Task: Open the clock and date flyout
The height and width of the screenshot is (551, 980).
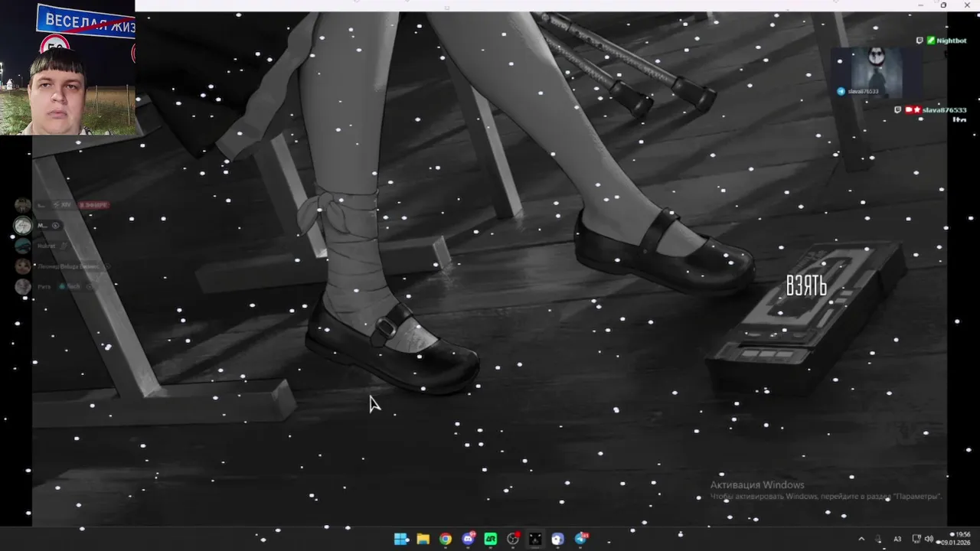Action: pyautogui.click(x=957, y=539)
